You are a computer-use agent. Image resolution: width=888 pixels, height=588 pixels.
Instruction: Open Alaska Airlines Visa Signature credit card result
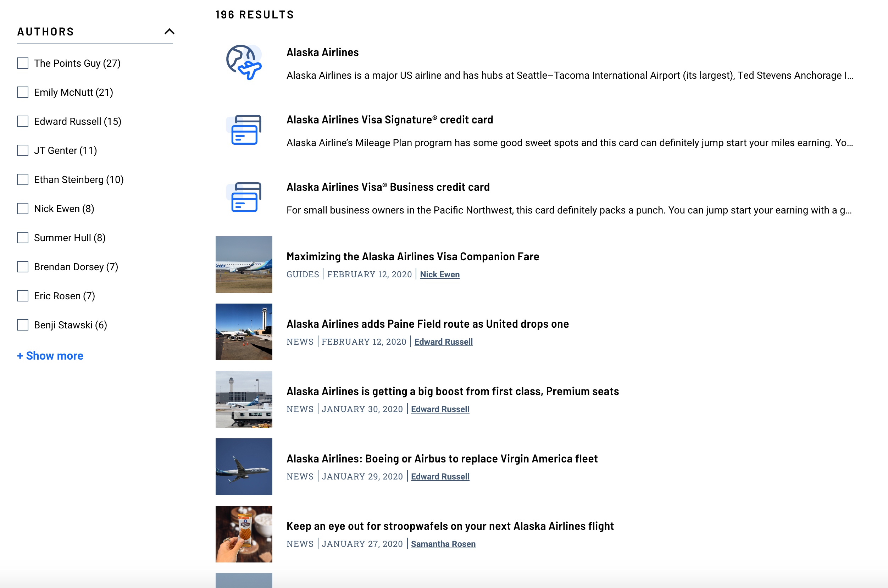click(x=390, y=120)
